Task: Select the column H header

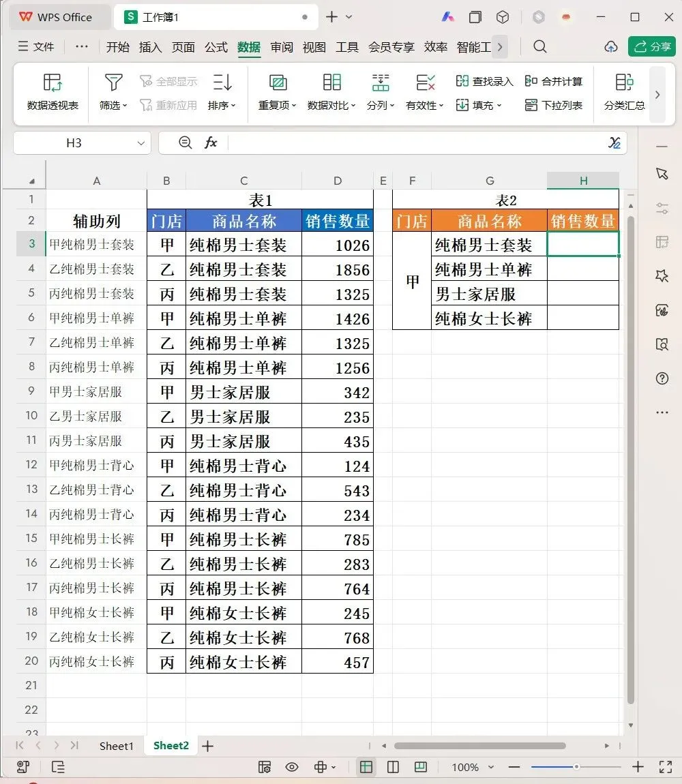Action: [x=583, y=181]
